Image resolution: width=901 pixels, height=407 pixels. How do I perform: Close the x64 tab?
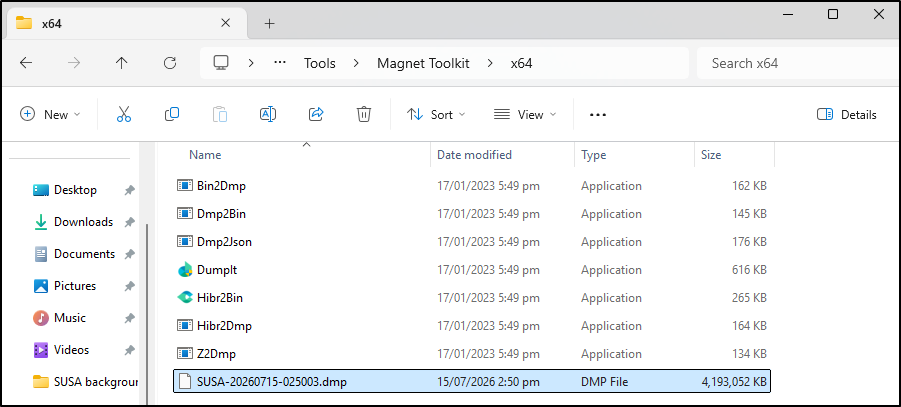[226, 23]
